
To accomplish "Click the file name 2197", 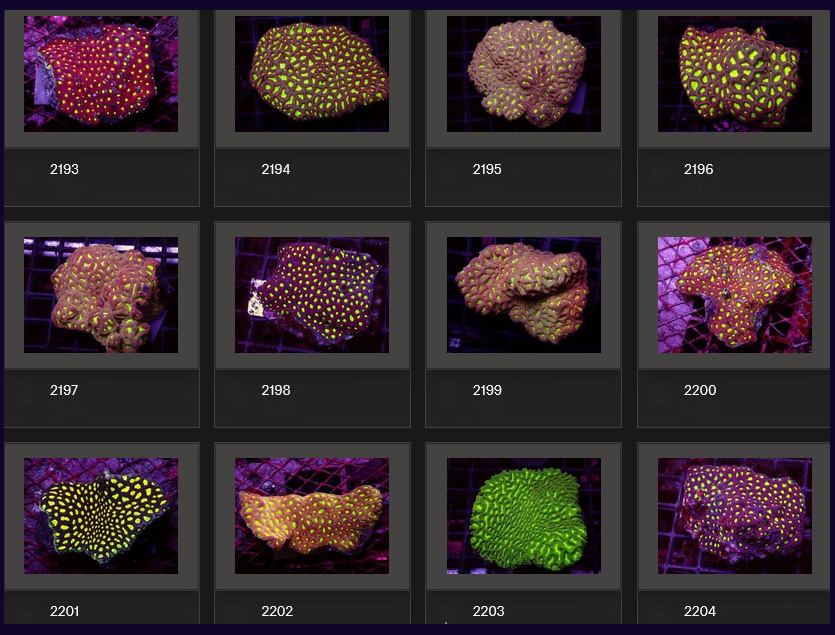I will (64, 390).
